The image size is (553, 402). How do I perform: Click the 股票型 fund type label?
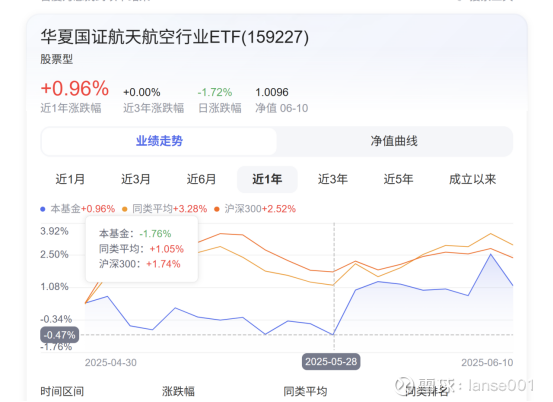coord(56,59)
